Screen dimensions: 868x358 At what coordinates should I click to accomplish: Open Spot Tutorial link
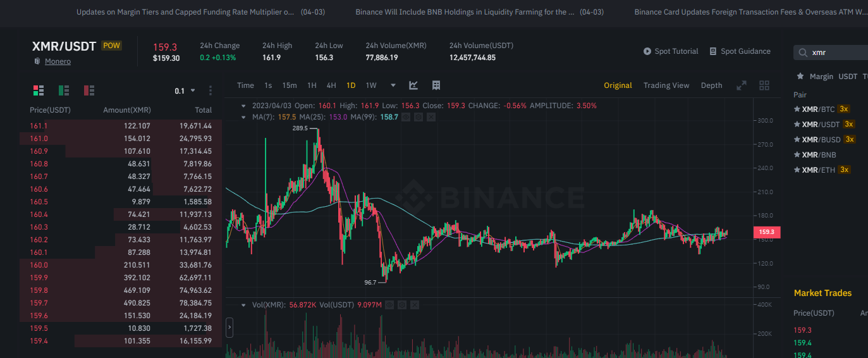[x=676, y=51]
